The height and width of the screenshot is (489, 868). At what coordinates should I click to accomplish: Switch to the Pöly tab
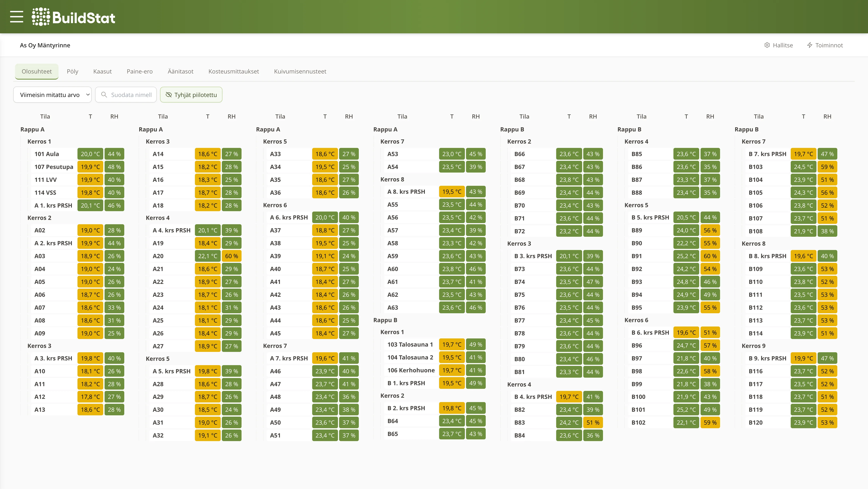coord(72,71)
